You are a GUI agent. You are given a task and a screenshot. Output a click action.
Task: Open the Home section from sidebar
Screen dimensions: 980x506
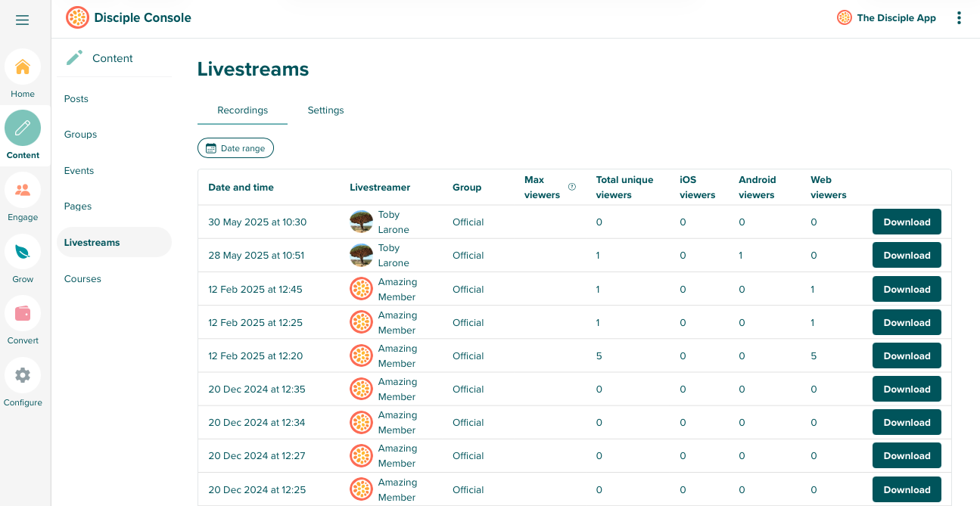click(23, 67)
